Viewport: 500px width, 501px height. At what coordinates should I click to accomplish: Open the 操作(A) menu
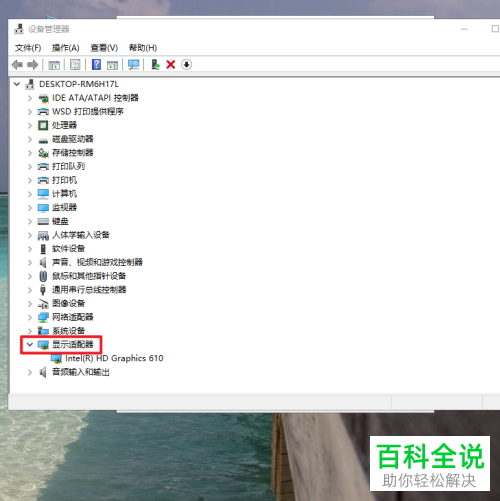(x=66, y=48)
